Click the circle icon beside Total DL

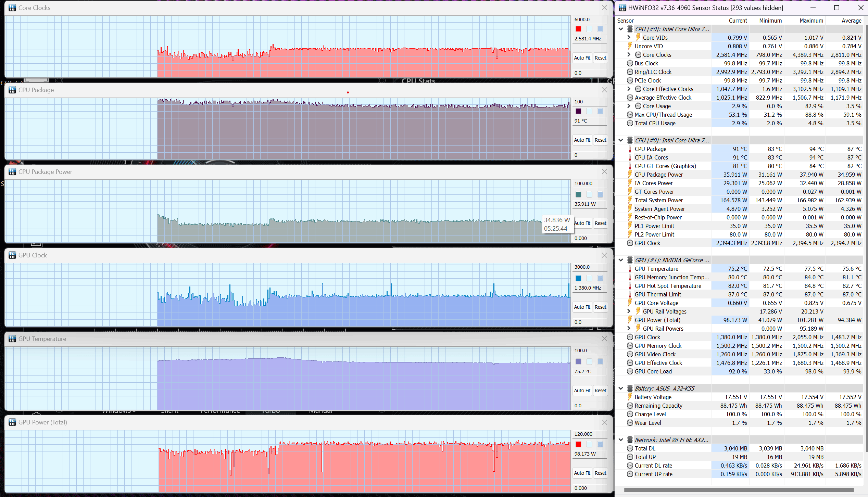click(630, 448)
